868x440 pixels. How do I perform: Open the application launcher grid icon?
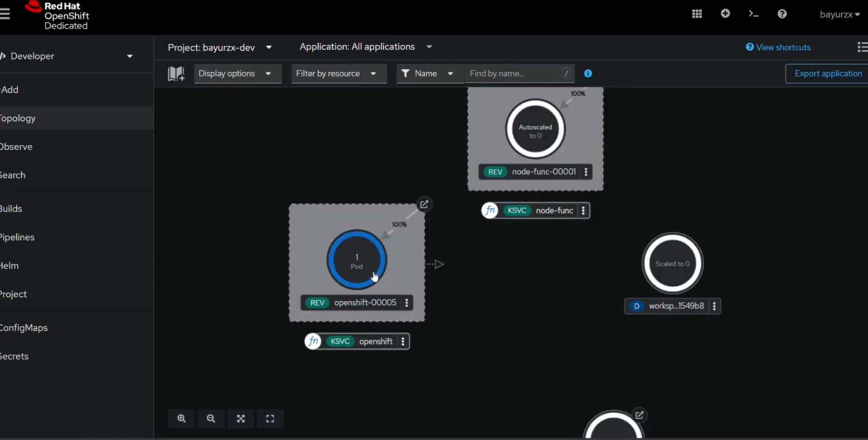click(697, 14)
